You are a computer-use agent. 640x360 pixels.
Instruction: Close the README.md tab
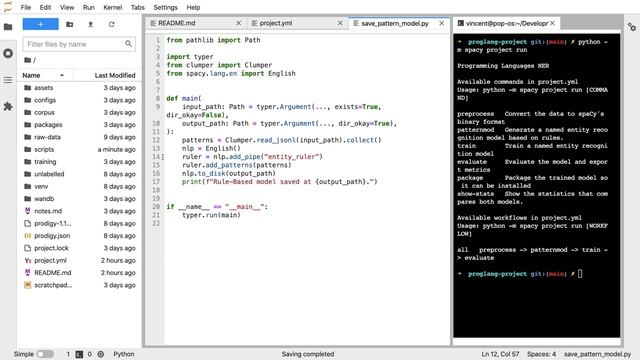(x=239, y=23)
